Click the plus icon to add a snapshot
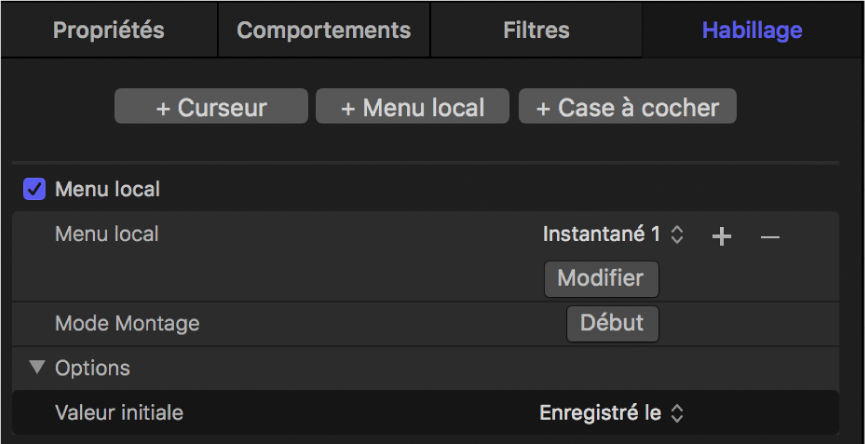 click(x=721, y=236)
